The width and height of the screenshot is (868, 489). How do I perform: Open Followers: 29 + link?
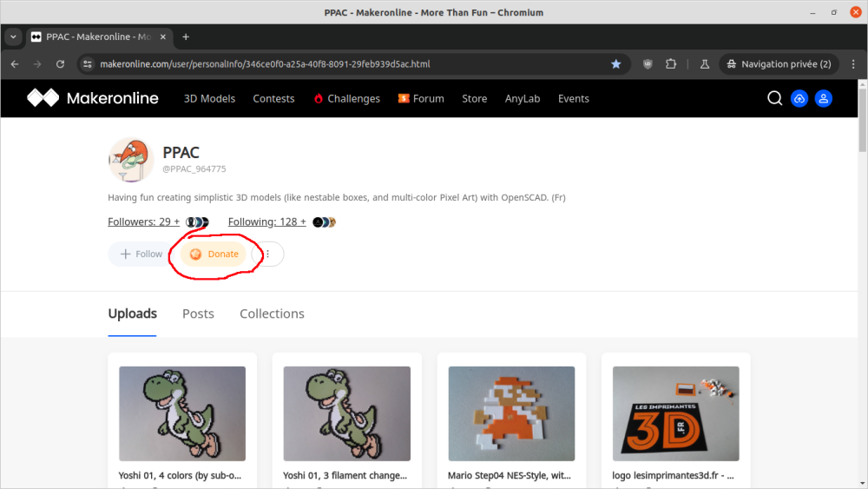(143, 222)
